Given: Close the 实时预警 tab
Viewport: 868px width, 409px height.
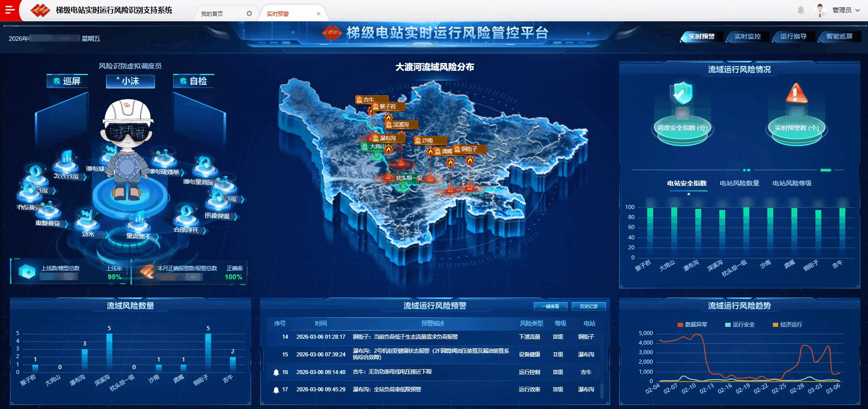Looking at the screenshot, I should click(319, 14).
